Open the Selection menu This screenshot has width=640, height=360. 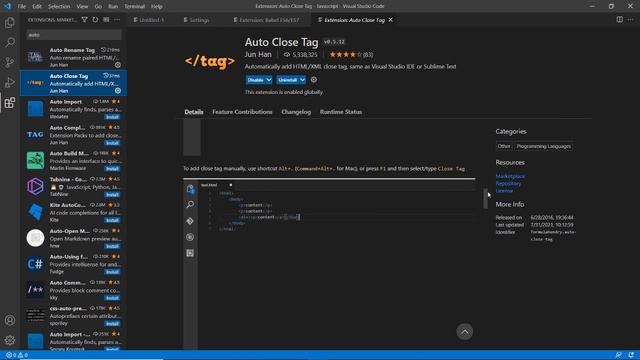[59, 7]
